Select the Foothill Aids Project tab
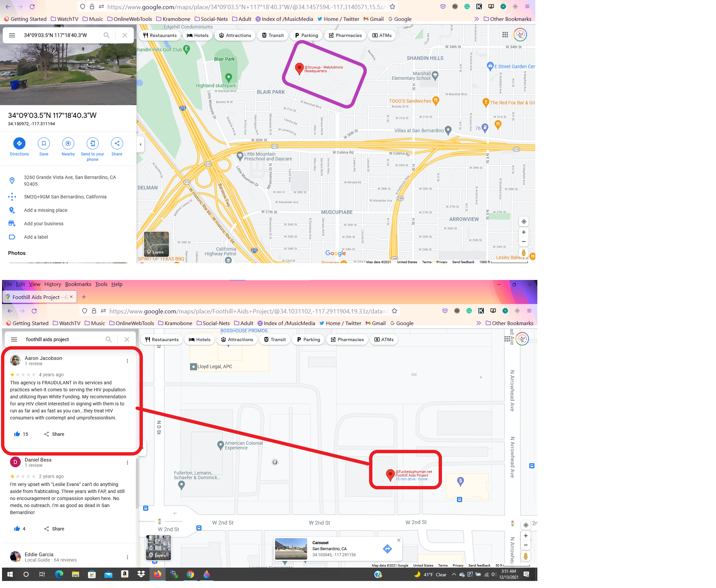 point(39,297)
